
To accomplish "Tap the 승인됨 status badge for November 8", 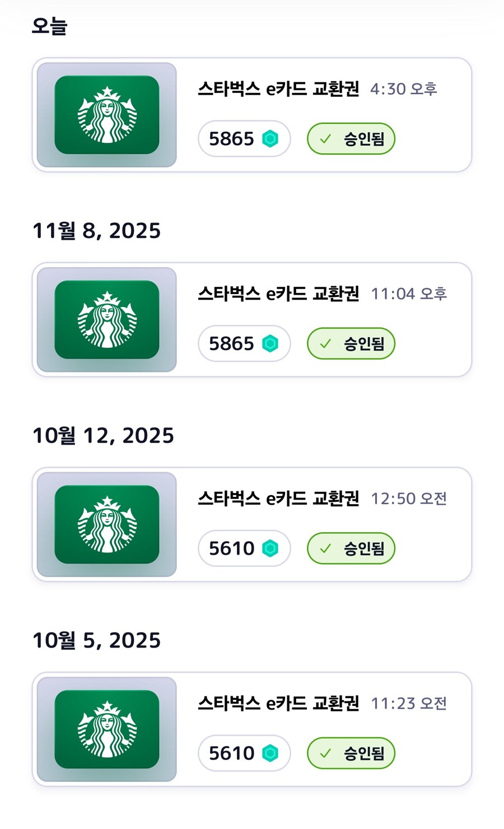I will click(x=351, y=343).
